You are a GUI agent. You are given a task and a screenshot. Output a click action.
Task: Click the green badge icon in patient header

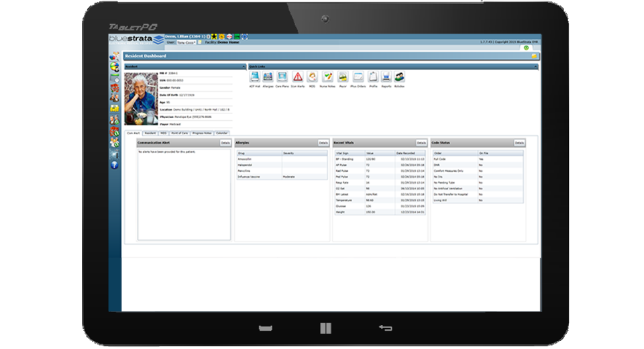237,37
